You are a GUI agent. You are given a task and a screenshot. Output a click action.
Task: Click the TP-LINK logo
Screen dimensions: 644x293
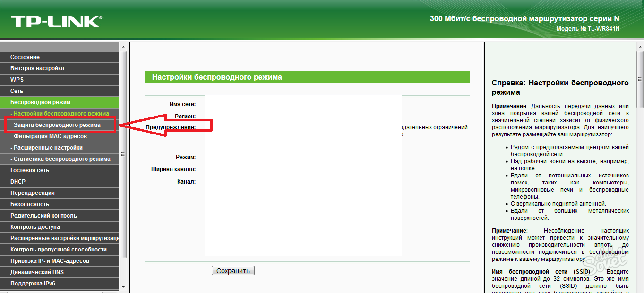56,21
